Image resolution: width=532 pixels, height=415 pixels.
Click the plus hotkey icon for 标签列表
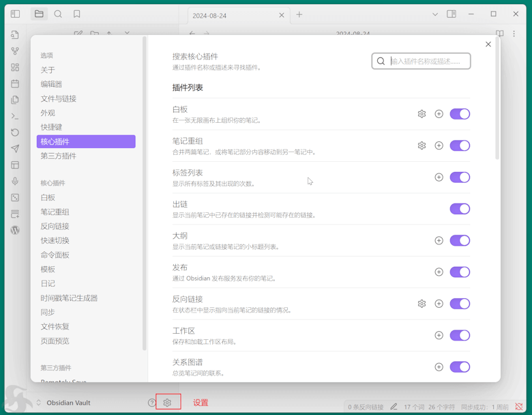click(x=439, y=177)
